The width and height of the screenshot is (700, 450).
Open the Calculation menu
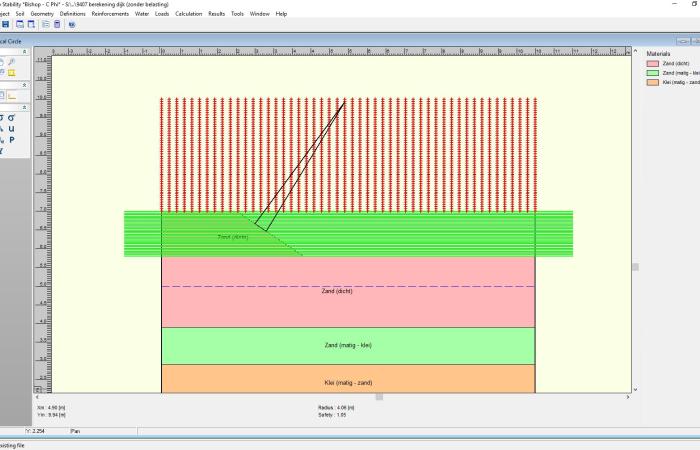click(x=188, y=14)
